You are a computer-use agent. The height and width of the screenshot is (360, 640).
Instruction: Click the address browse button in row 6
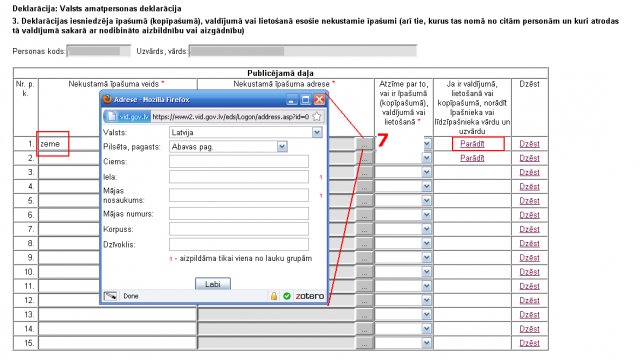pos(364,216)
